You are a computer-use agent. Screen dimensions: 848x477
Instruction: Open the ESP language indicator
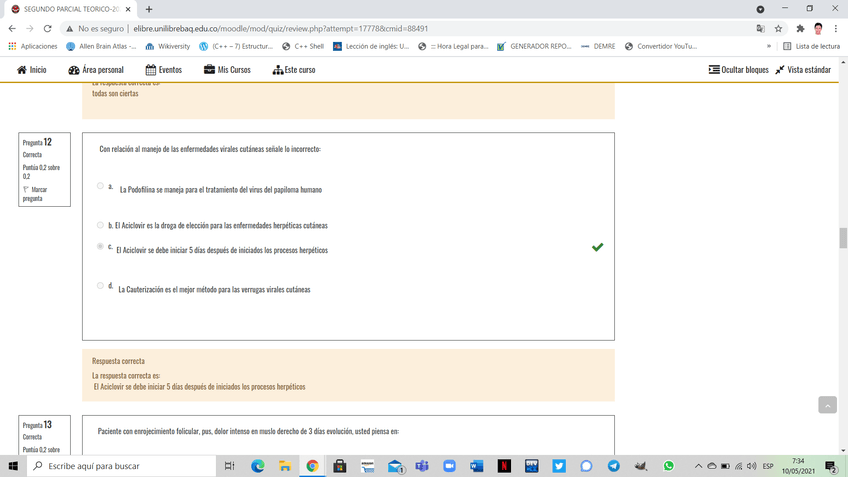point(767,466)
